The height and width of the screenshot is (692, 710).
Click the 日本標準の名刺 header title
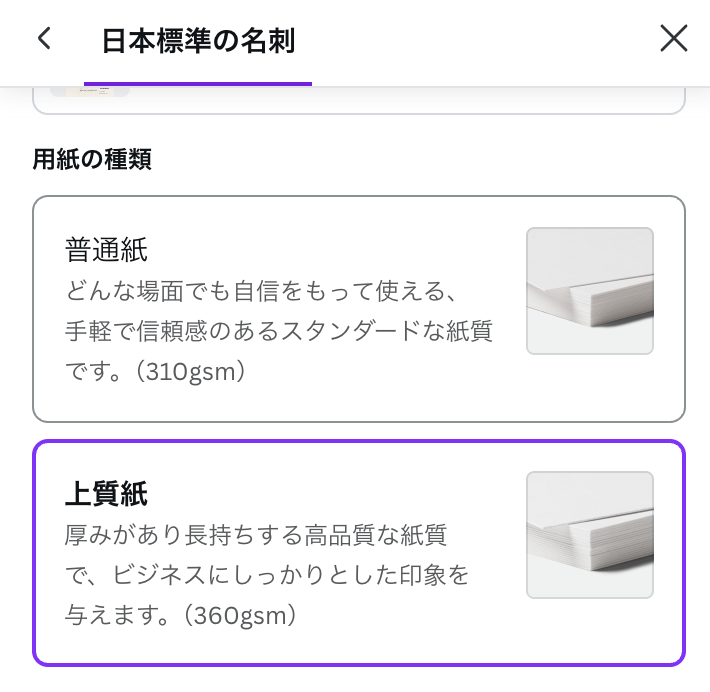(x=198, y=41)
